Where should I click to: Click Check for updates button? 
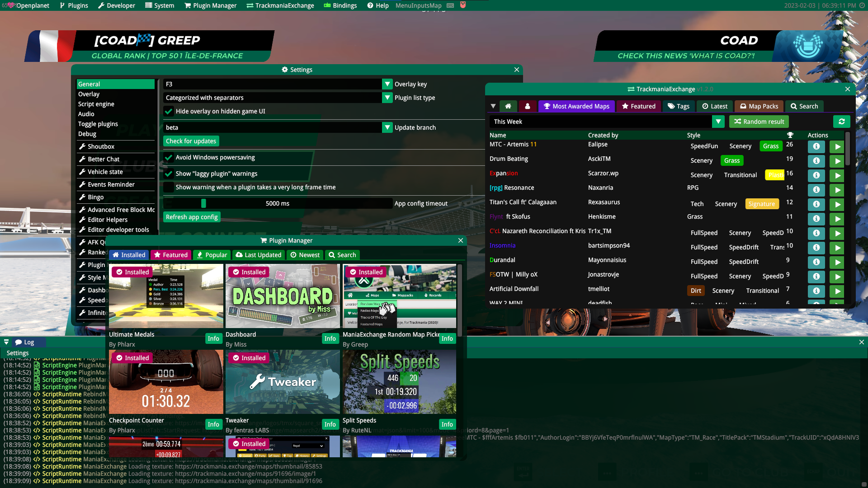(191, 141)
